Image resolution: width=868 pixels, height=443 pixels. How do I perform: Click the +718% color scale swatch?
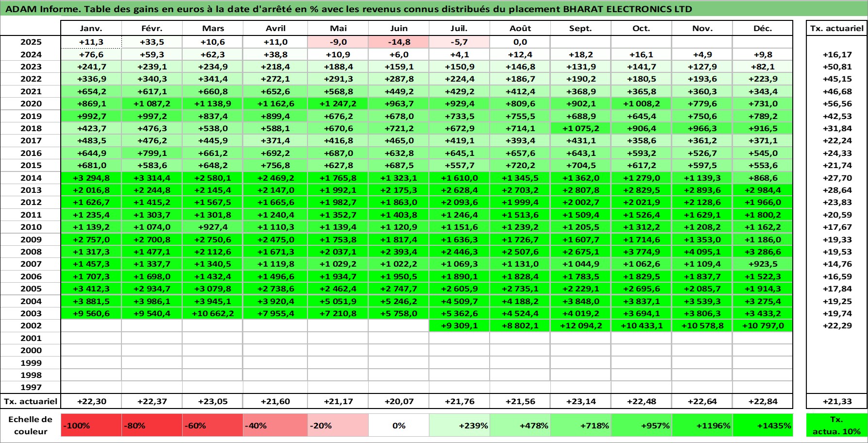(580, 426)
